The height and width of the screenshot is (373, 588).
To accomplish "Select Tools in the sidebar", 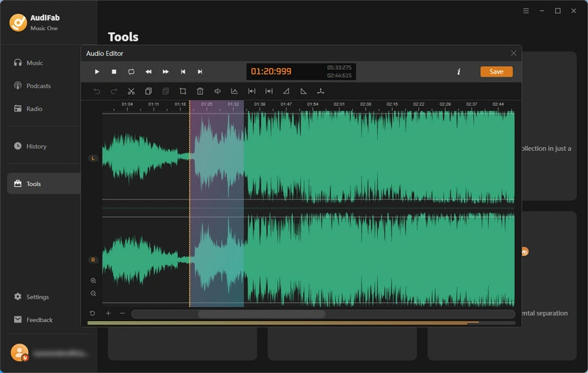I will pos(44,183).
